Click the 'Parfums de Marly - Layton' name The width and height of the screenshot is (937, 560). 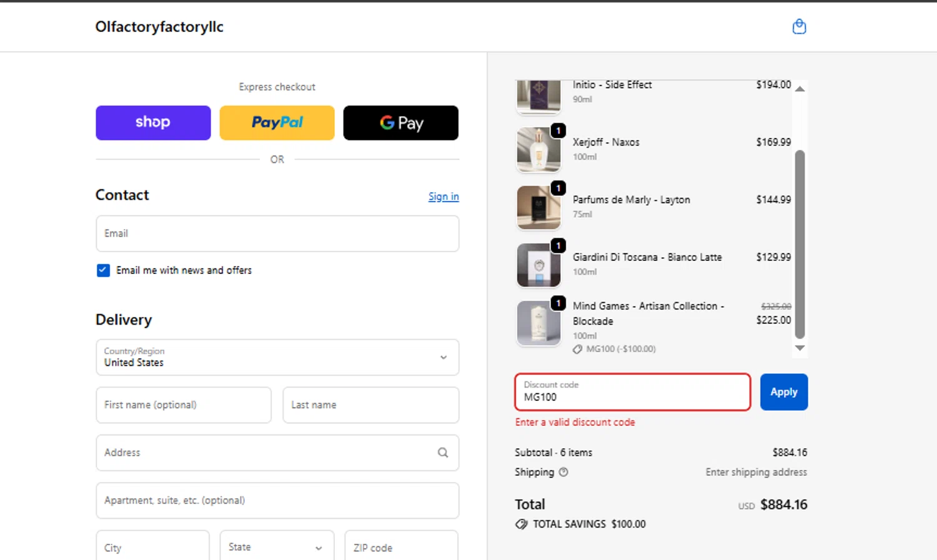click(x=632, y=200)
